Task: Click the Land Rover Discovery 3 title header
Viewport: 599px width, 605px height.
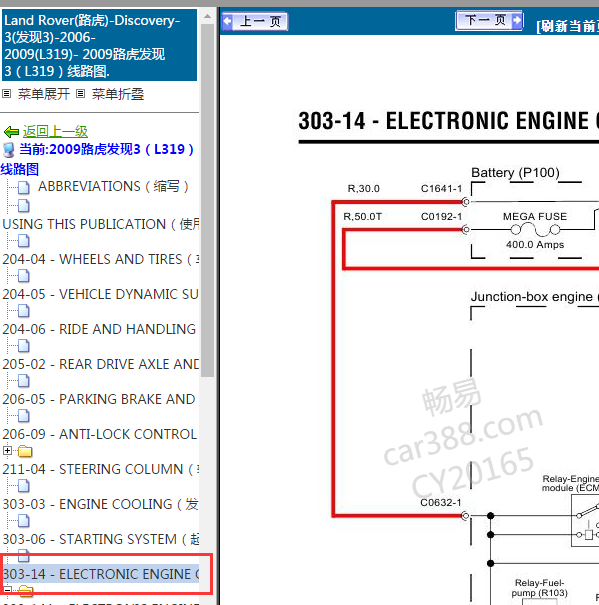Action: tap(99, 46)
